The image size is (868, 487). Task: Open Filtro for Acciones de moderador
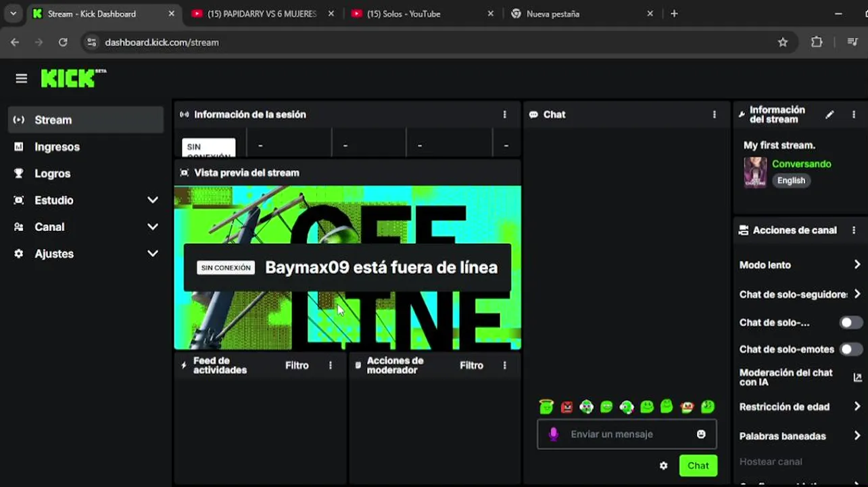point(471,365)
